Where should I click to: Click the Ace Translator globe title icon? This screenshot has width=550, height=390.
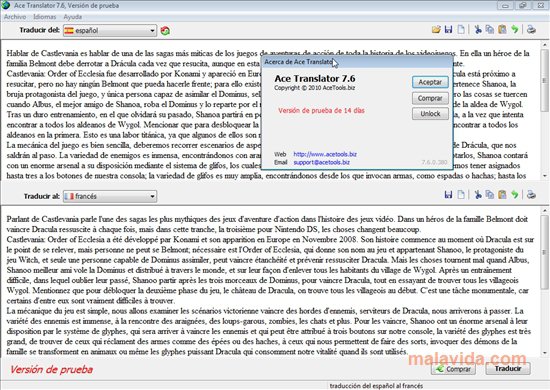click(x=6, y=5)
